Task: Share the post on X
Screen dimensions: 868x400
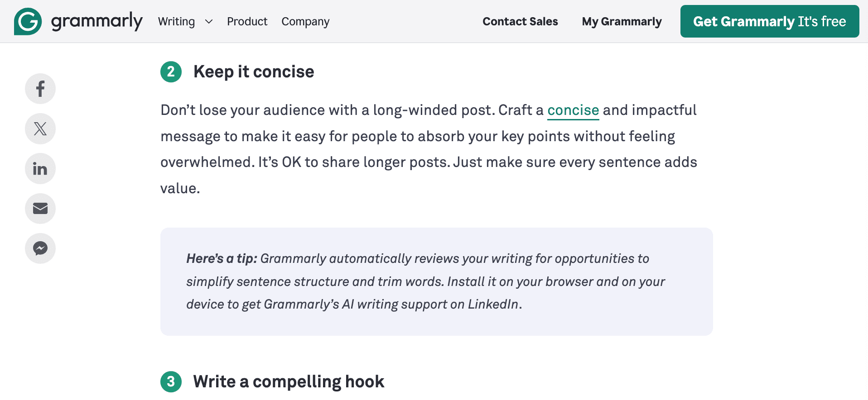Action: (40, 129)
